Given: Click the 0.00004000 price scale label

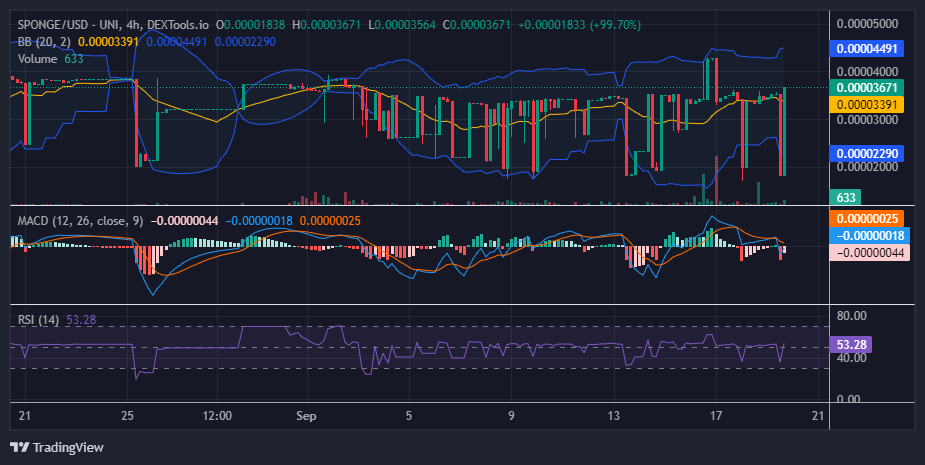Looking at the screenshot, I should [868, 72].
